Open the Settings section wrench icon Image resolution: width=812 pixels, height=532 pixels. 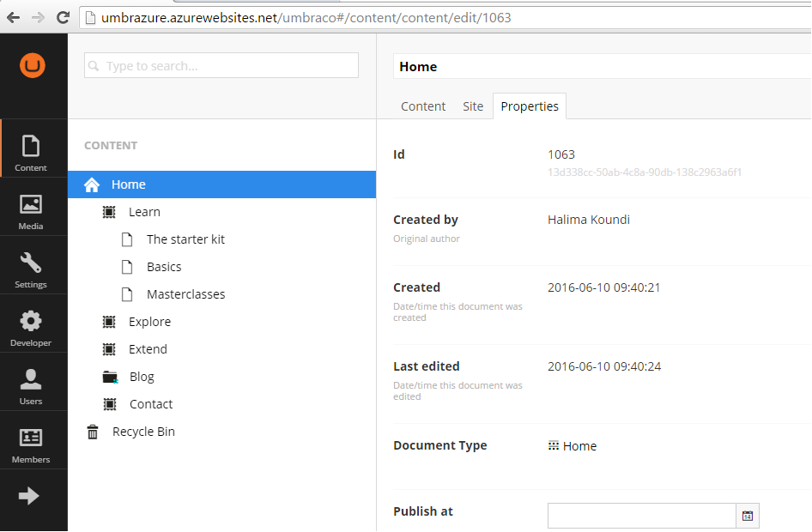tap(31, 263)
